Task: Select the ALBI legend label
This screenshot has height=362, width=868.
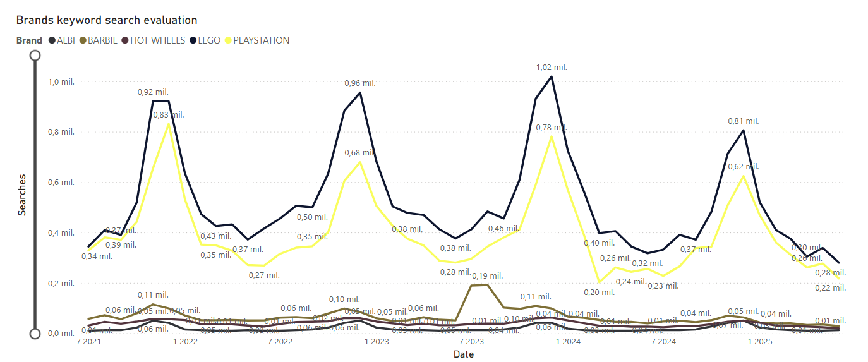Action: 66,40
